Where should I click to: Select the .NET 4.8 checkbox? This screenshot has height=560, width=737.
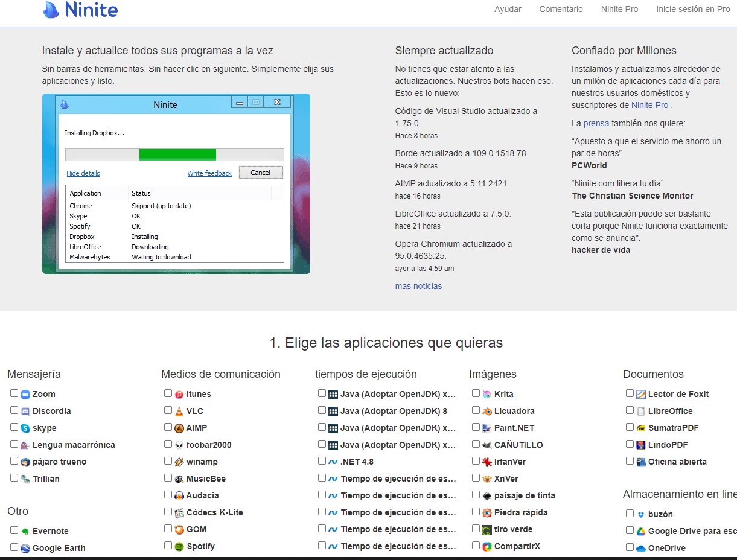tap(322, 461)
